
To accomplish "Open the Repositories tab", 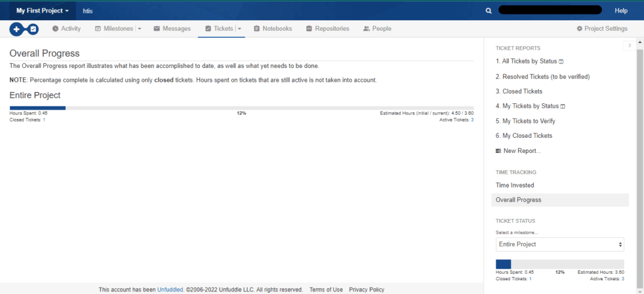I will [x=328, y=29].
